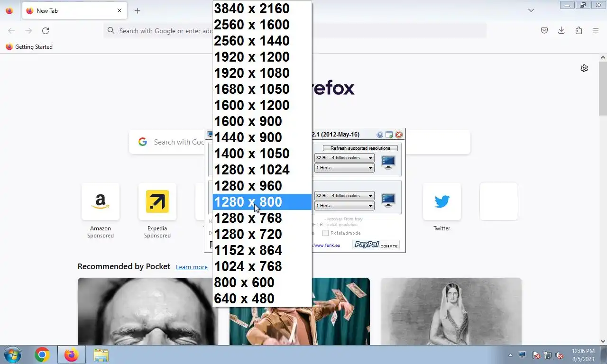Image resolution: width=607 pixels, height=364 pixels.
Task: Click the PayPal Donate button
Action: pyautogui.click(x=377, y=245)
